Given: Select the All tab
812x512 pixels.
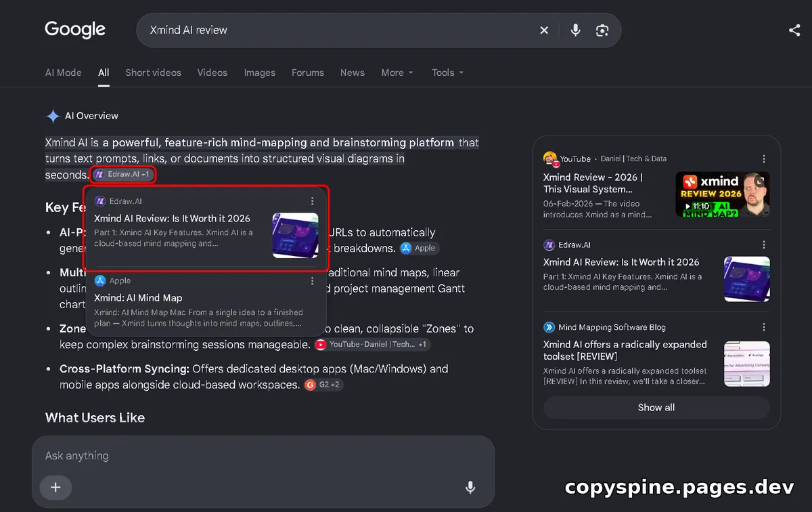Looking at the screenshot, I should pyautogui.click(x=104, y=72).
